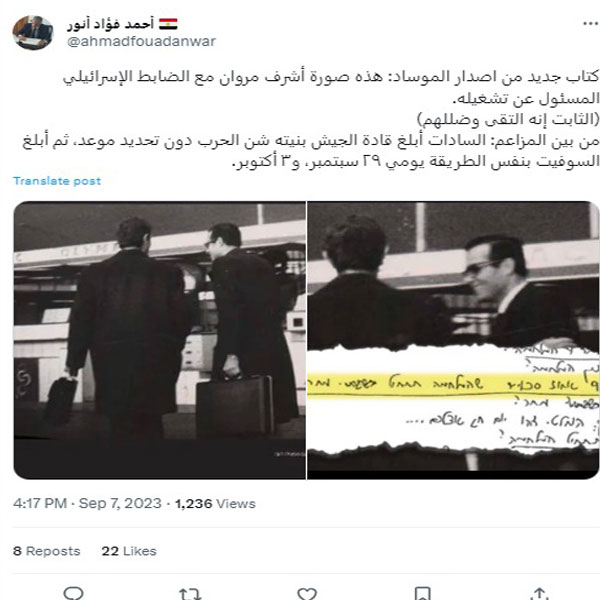Screen dimensions: 600x600
Task: Click the Egyptian flag emoji beside name
Action: [168, 24]
